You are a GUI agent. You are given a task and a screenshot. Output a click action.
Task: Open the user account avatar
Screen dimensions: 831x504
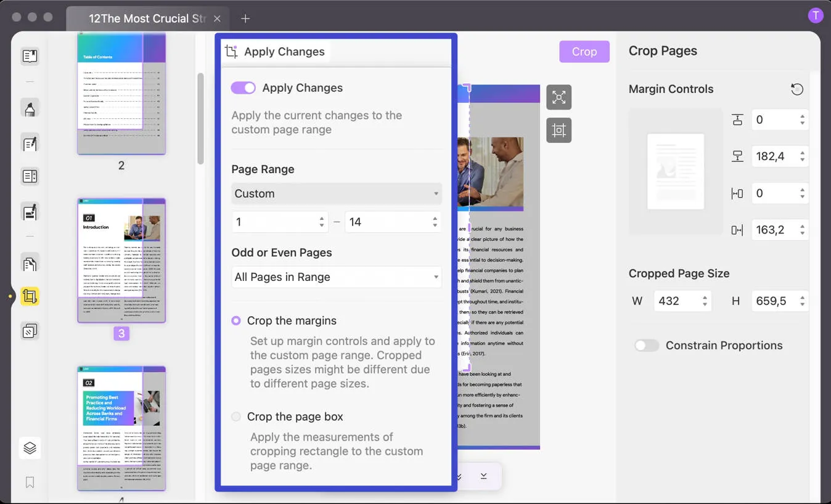point(816,15)
